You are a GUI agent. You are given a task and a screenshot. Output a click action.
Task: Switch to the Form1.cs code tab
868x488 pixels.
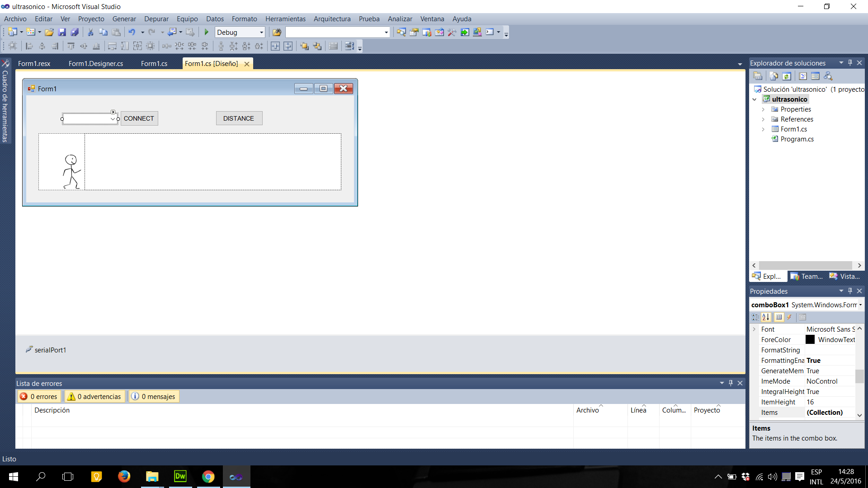(x=154, y=64)
